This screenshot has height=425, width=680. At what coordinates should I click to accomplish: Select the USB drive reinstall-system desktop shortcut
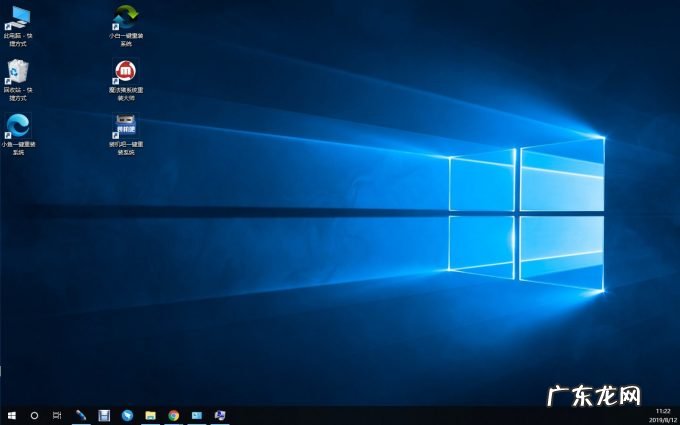(x=126, y=134)
